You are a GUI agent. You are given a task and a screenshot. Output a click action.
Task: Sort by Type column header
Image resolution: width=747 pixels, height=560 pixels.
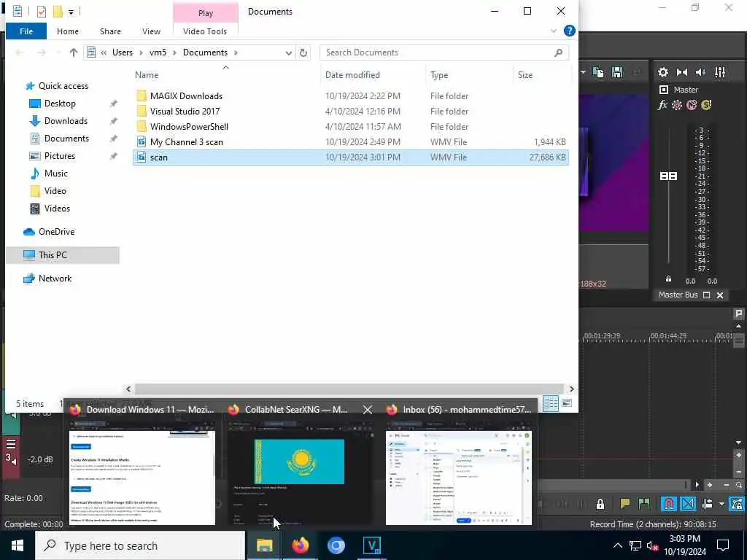pos(438,75)
